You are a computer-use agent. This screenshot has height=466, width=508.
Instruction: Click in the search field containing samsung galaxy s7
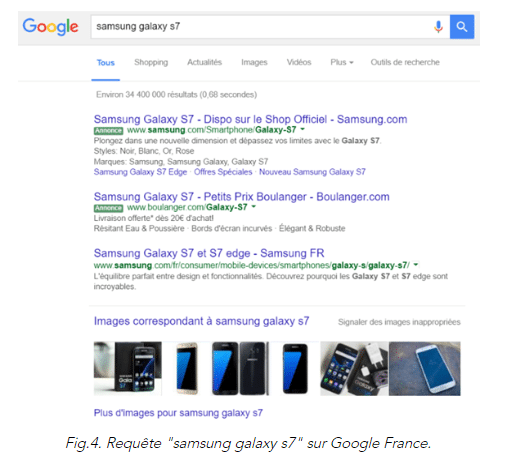[x=260, y=27]
